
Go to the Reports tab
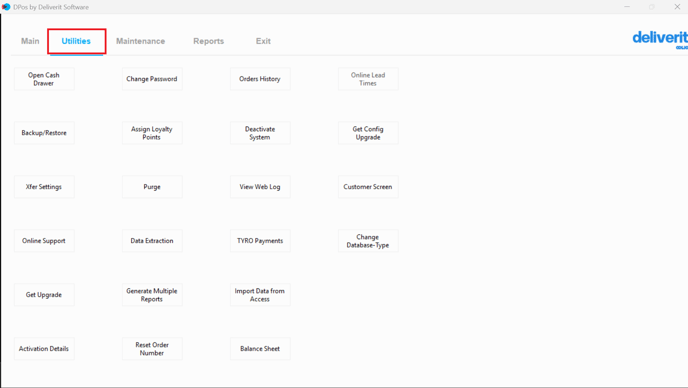(x=208, y=41)
